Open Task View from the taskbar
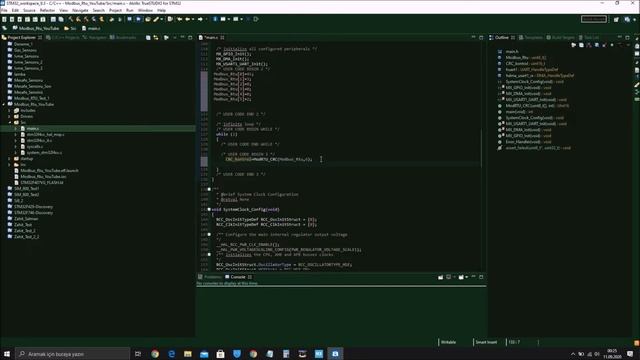The image size is (640, 360). tap(138, 353)
